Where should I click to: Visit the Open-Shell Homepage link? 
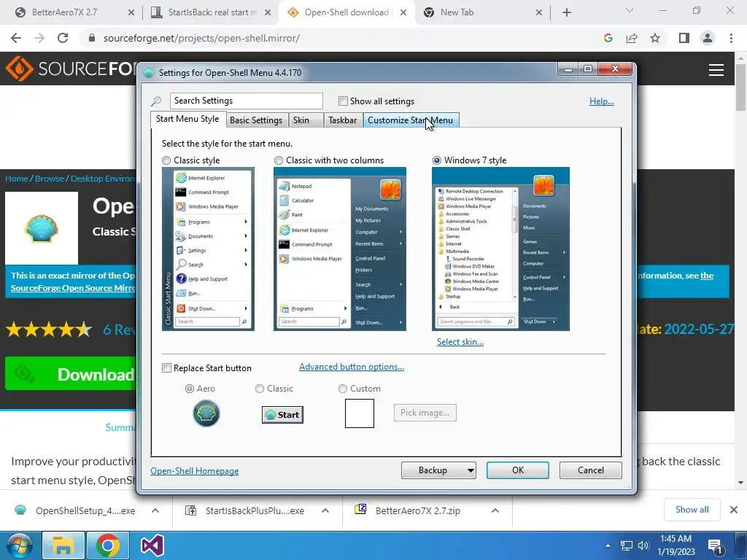pyautogui.click(x=194, y=471)
